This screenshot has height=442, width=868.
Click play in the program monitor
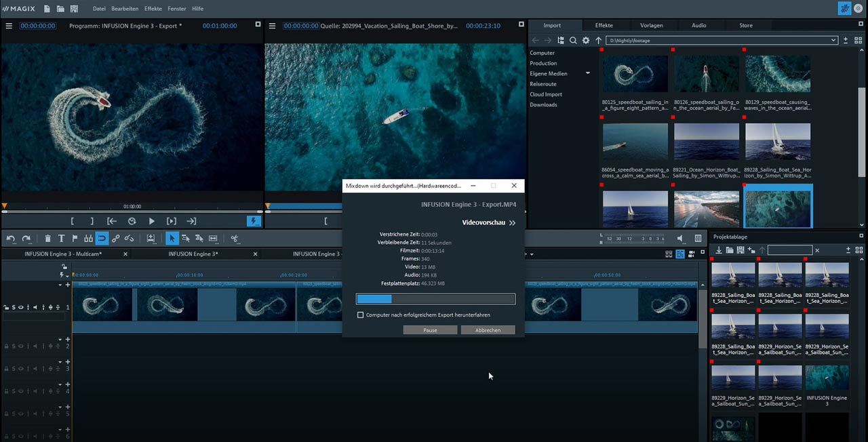tap(151, 221)
